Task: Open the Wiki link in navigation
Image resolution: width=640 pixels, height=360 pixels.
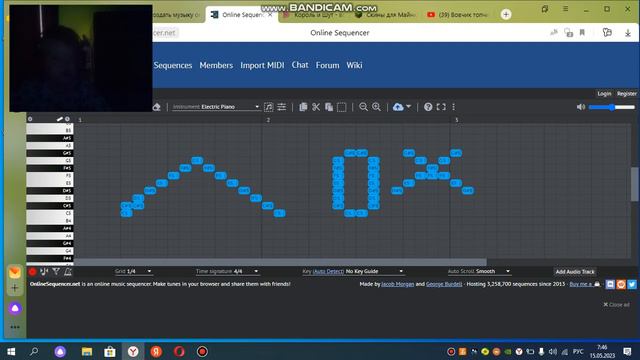Action: [x=354, y=65]
